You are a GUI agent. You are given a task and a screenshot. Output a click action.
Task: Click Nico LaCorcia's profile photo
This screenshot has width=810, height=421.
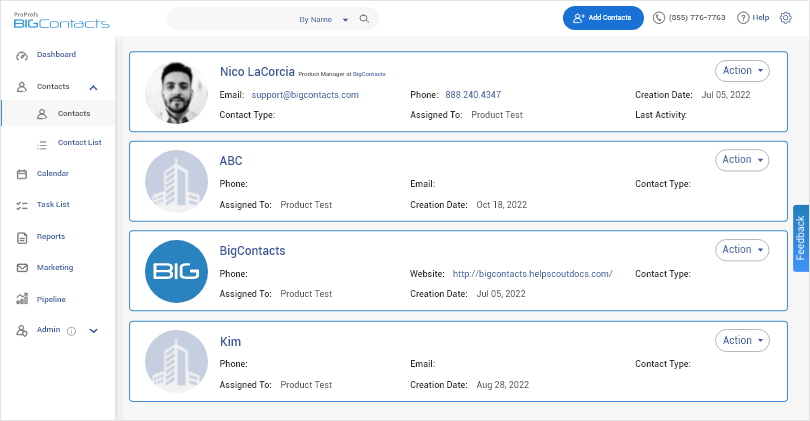tap(176, 93)
